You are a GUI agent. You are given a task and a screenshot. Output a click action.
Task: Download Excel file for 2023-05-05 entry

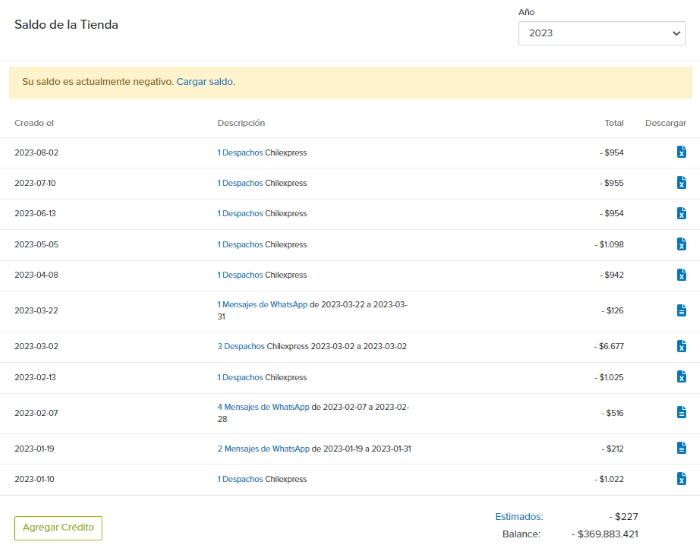[681, 244]
